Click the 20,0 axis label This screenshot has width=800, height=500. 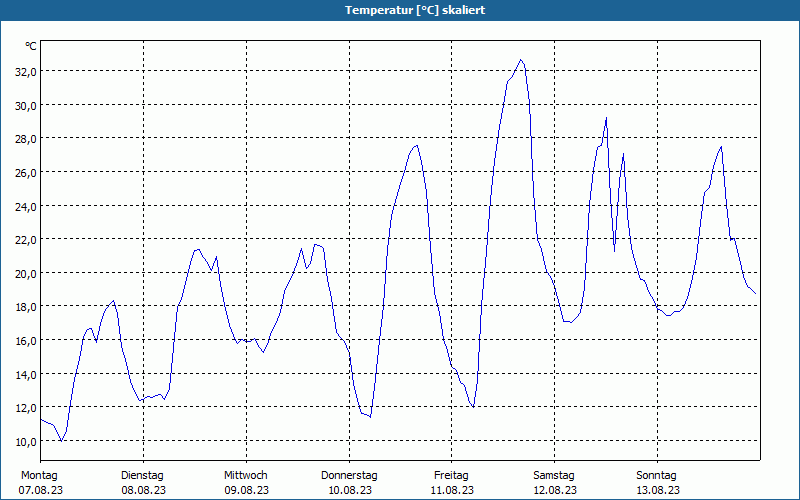(x=26, y=273)
